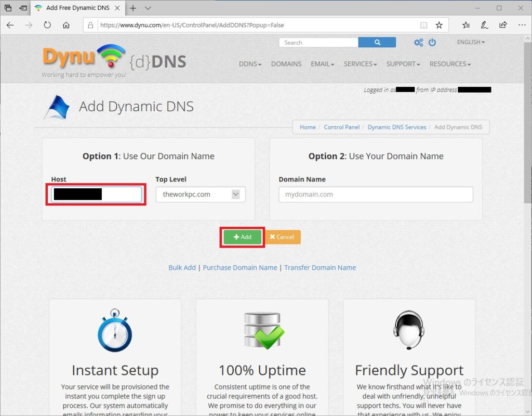Go to Home breadcrumb link
Image resolution: width=532 pixels, height=416 pixels.
(308, 127)
